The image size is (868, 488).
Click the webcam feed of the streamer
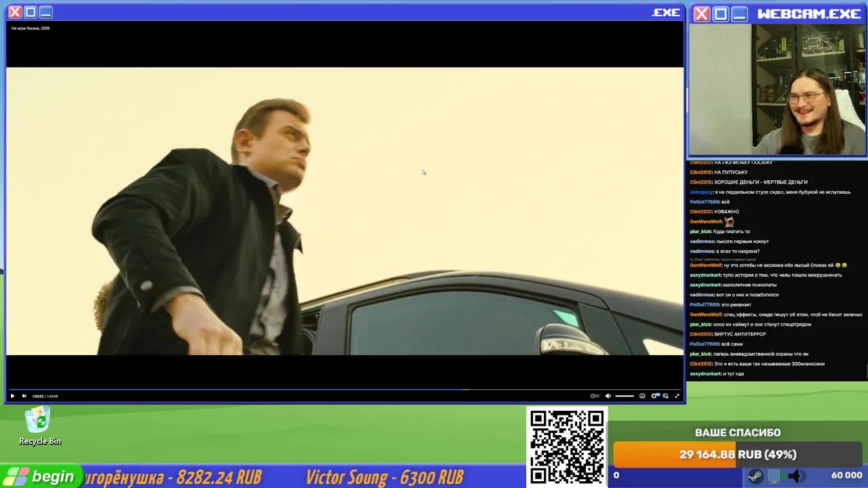pyautogui.click(x=777, y=90)
